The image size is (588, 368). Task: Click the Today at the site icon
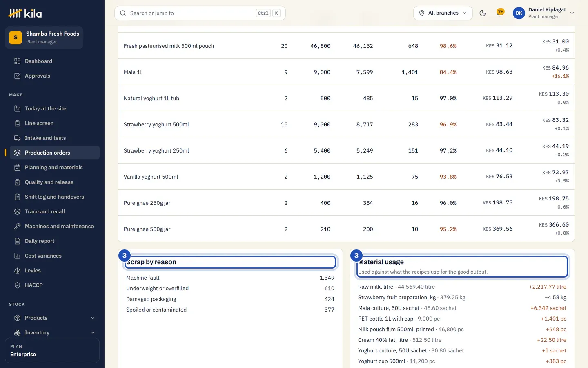pyautogui.click(x=17, y=109)
